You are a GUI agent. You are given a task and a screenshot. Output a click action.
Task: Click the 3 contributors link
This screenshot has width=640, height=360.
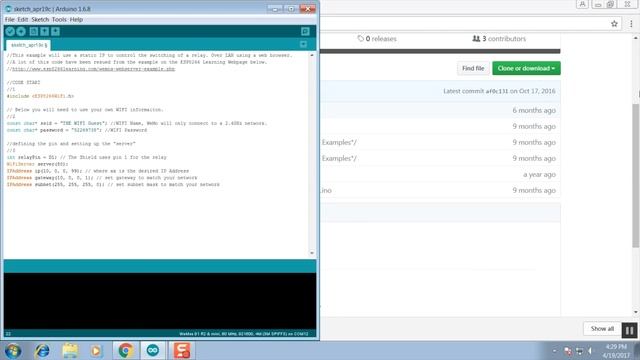coord(499,39)
